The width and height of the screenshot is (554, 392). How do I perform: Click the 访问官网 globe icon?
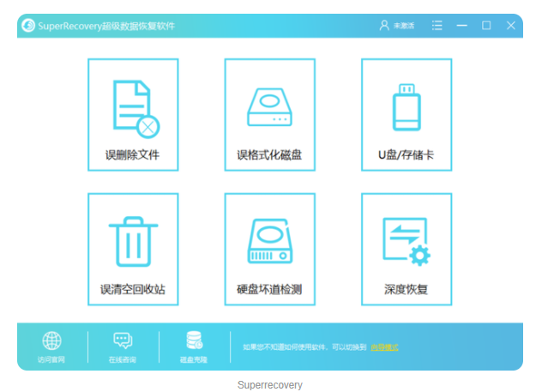(51, 341)
